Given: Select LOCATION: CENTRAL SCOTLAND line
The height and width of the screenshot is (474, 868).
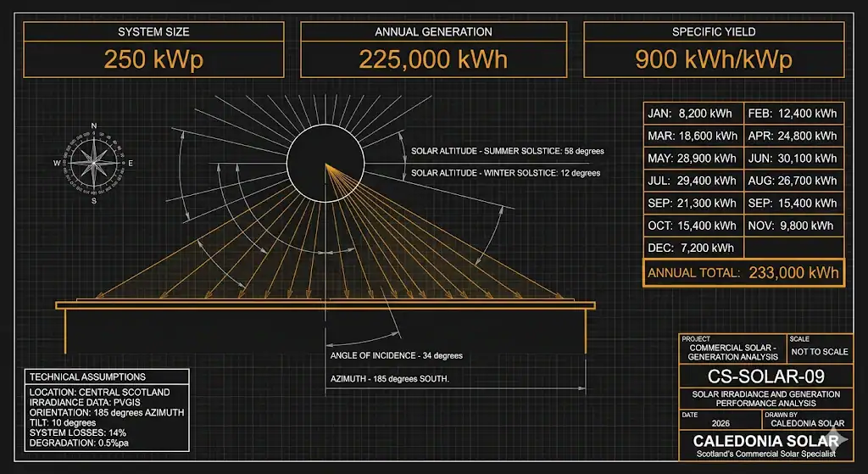Looking at the screenshot, I should click(x=100, y=393).
